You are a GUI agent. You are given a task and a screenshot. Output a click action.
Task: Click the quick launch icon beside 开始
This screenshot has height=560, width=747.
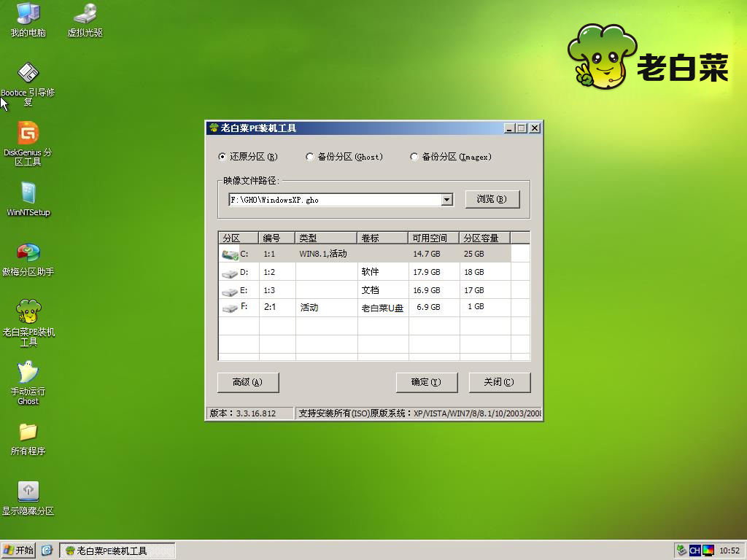click(x=47, y=551)
